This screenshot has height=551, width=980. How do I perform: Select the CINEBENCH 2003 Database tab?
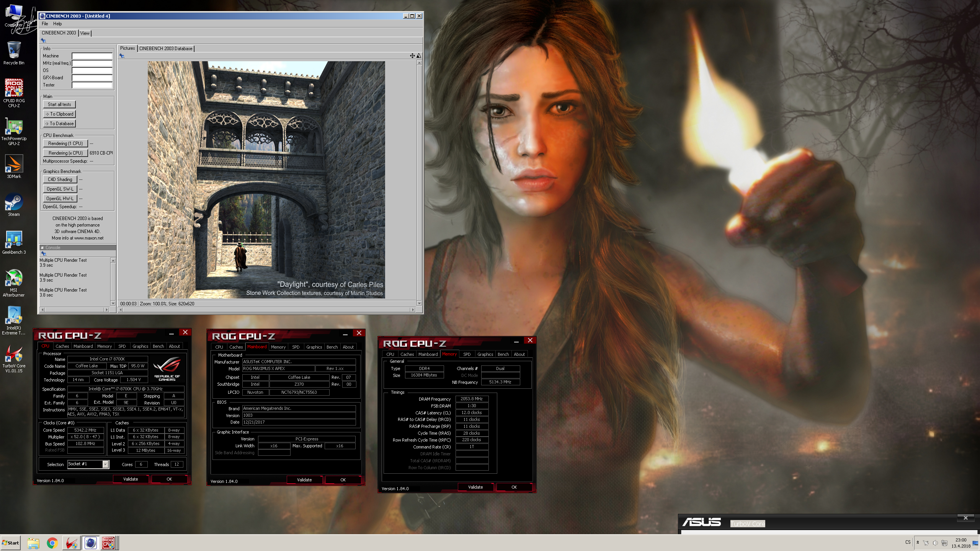tap(166, 49)
